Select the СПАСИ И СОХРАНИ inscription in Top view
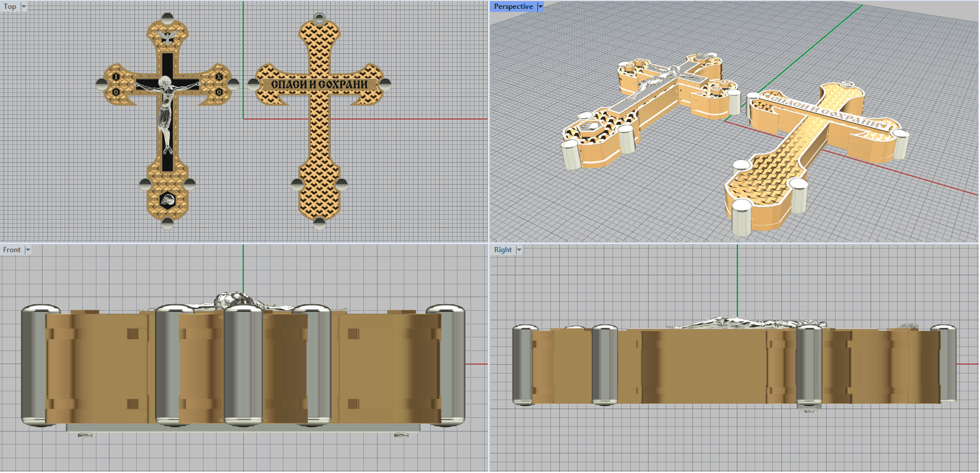This screenshot has height=473, width=980. coord(319,84)
